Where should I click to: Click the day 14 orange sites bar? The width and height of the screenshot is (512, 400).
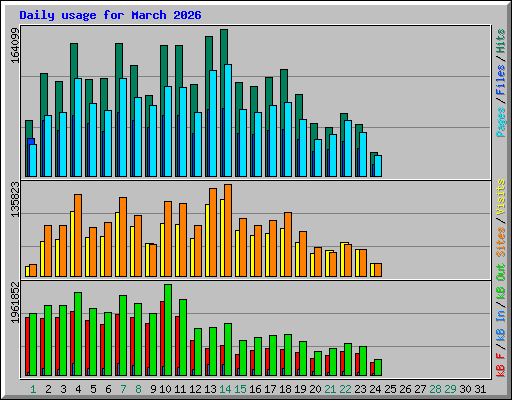(228, 230)
